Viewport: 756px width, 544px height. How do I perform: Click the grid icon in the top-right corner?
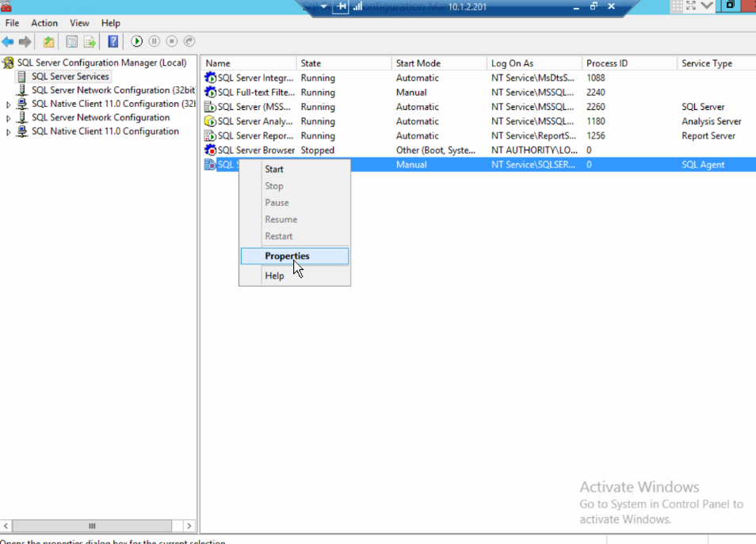677,6
